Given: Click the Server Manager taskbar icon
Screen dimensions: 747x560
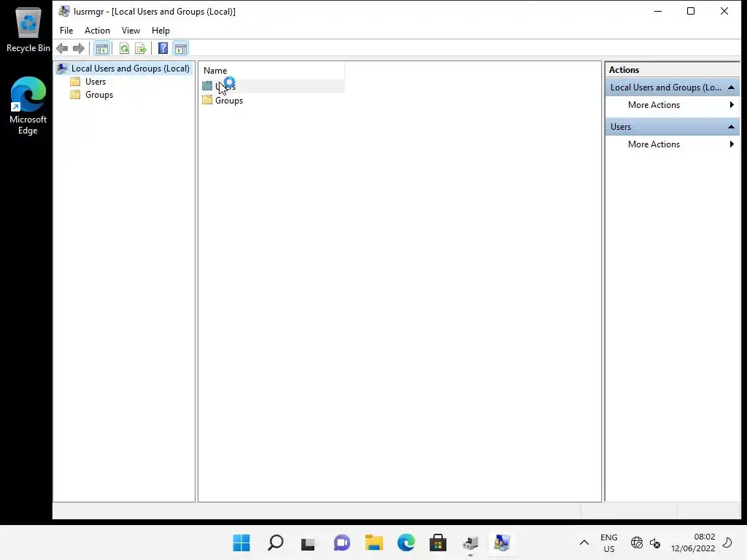Looking at the screenshot, I should pos(471,542).
